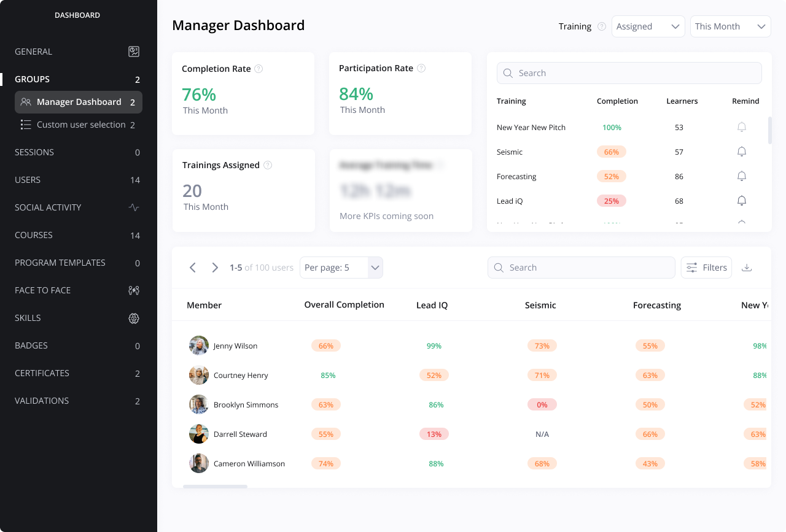
Task: Click the 76% Completion Rate value
Action: [199, 94]
